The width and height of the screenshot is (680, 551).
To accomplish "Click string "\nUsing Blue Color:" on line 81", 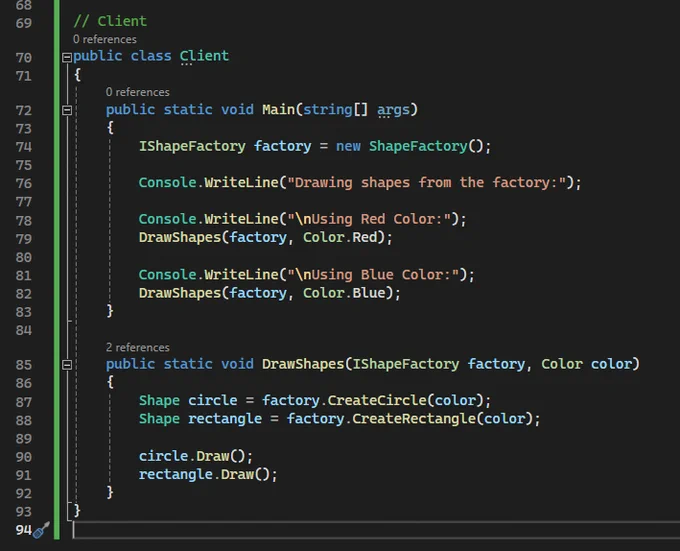I will (x=373, y=275).
